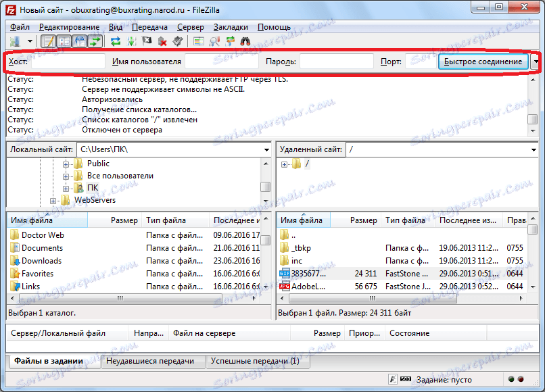Select the Links folder
This screenshot has width=545, height=392.
(x=30, y=287)
